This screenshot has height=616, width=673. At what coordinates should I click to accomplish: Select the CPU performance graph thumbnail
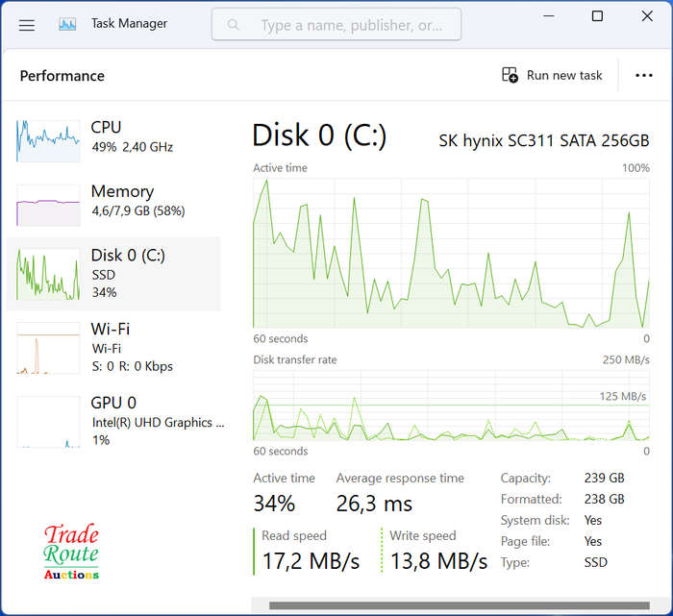(48, 140)
